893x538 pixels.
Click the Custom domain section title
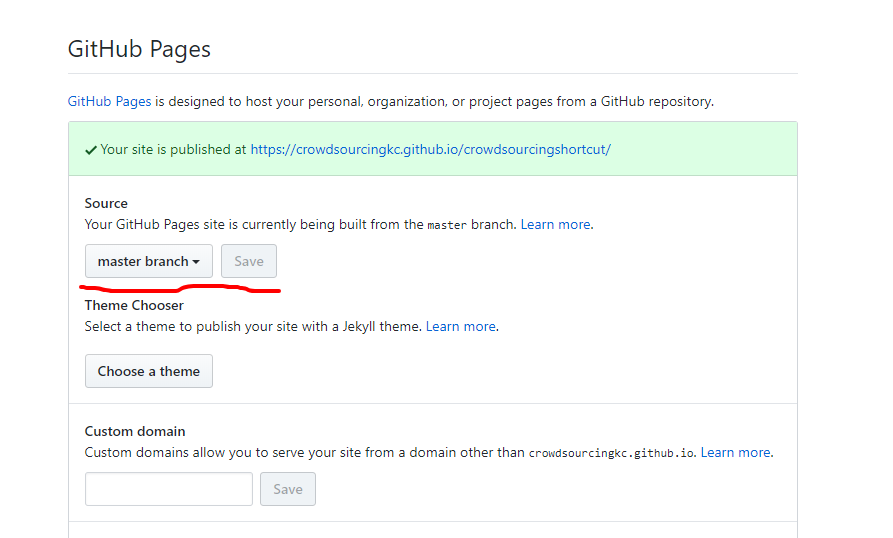(135, 431)
